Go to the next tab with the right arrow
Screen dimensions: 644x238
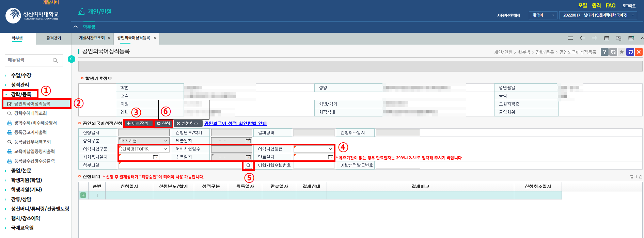[594, 38]
